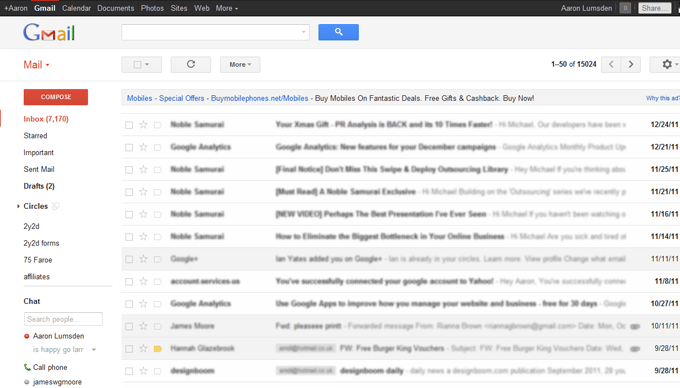The image size is (680, 388).
Task: Star the James Moore Fwd email
Action: (x=143, y=326)
